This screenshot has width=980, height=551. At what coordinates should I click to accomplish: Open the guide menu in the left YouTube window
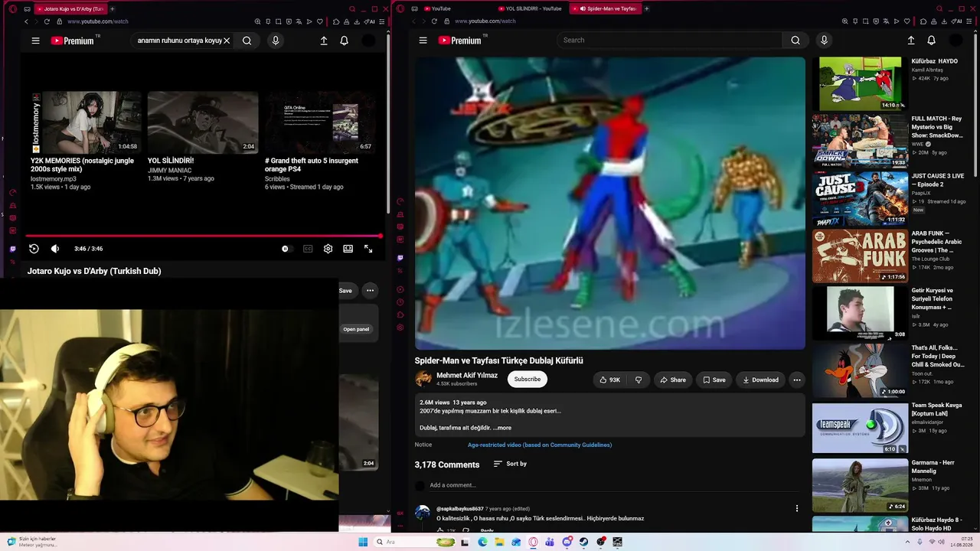[35, 41]
